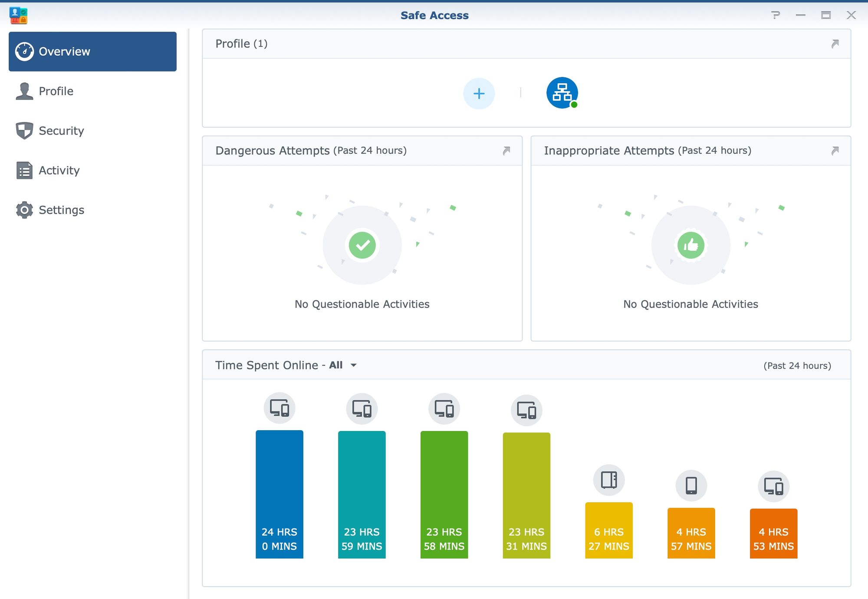Open the Settings section
The image size is (868, 599).
(92, 210)
